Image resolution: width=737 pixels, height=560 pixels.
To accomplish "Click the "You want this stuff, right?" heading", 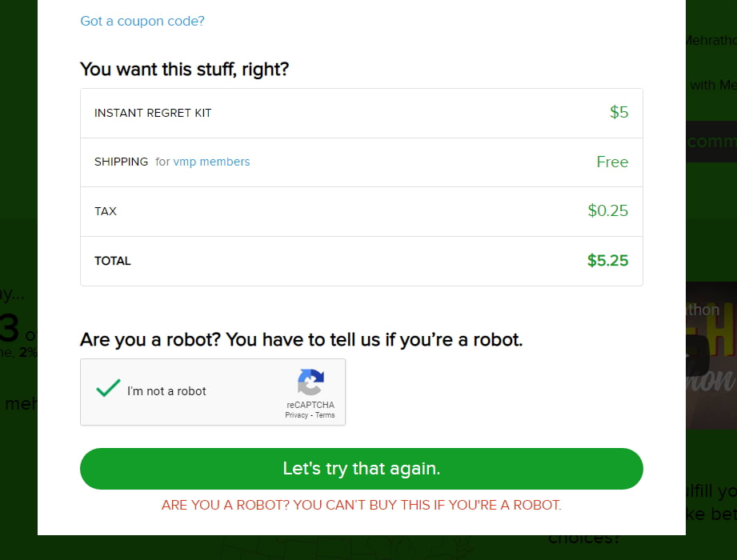I will click(x=184, y=69).
